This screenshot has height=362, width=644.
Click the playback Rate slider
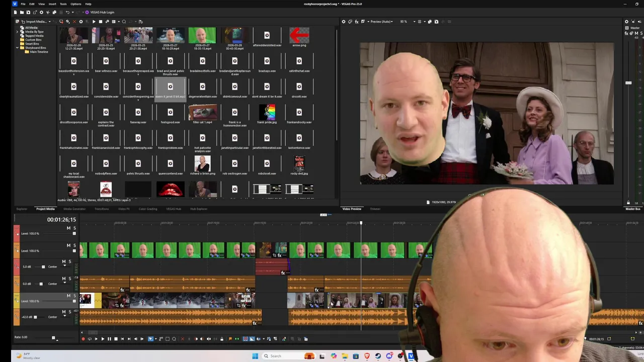(53, 337)
